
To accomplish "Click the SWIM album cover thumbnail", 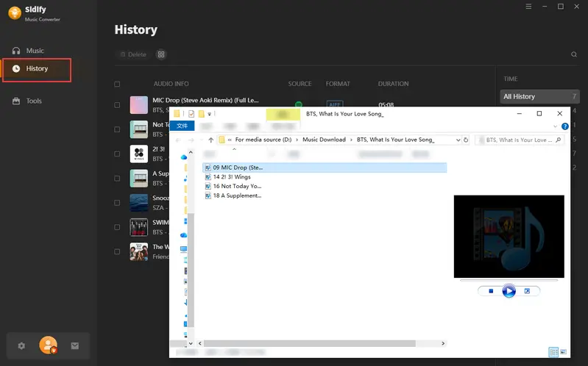I will (139, 227).
